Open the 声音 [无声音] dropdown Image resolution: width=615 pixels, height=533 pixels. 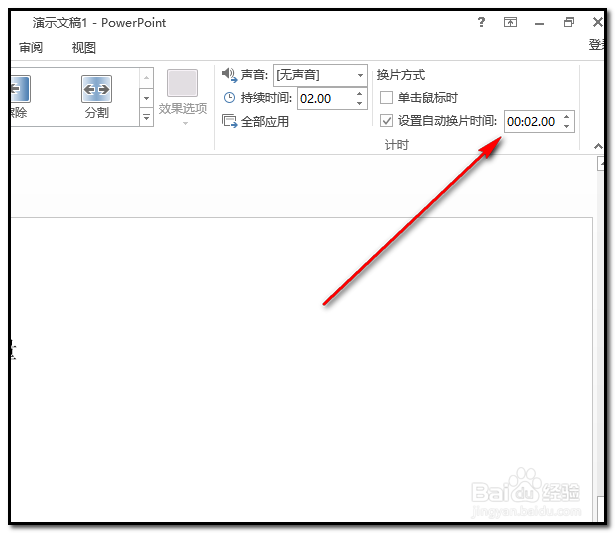click(360, 75)
